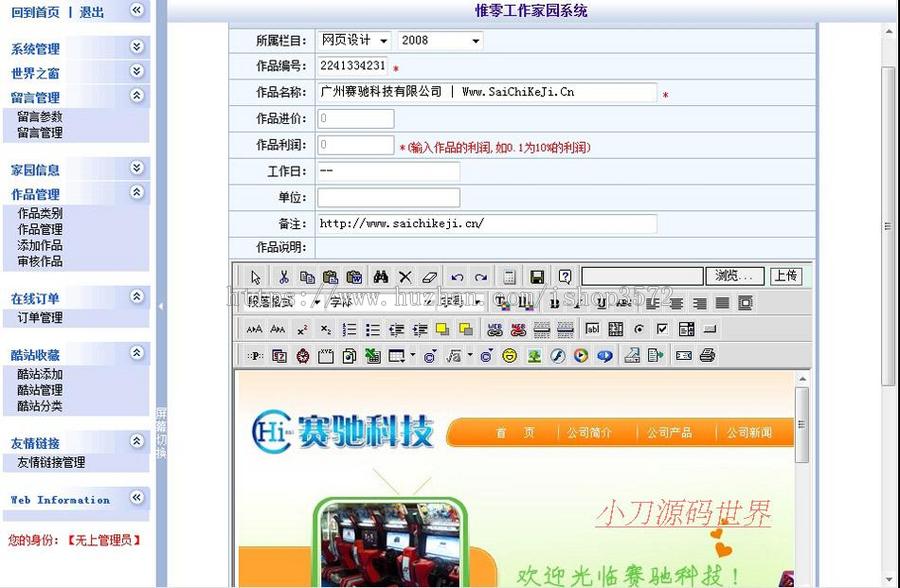Screen dimensions: 900x588
Task: Open the font color picker
Action: 500,303
